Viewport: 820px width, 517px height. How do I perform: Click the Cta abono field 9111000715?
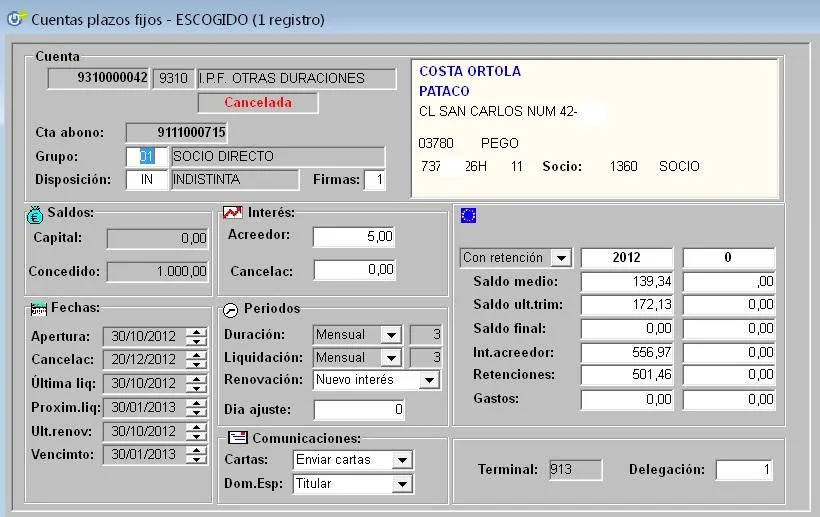click(177, 132)
